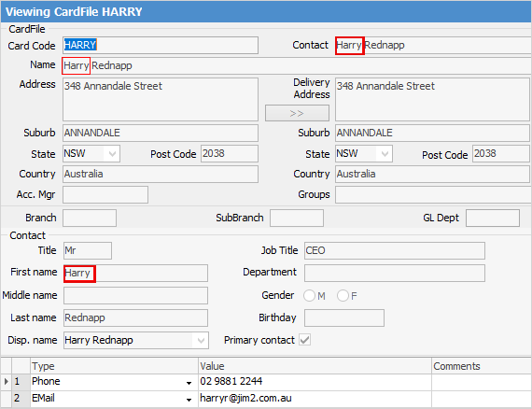Viewport: 532px width, 409px height.
Task: Click the left Suburb field ANNANDALE
Action: click(161, 133)
